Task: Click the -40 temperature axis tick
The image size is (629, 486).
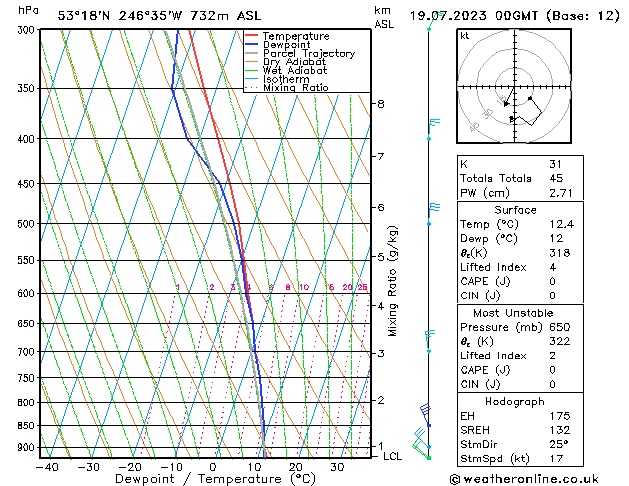Action: [47, 468]
